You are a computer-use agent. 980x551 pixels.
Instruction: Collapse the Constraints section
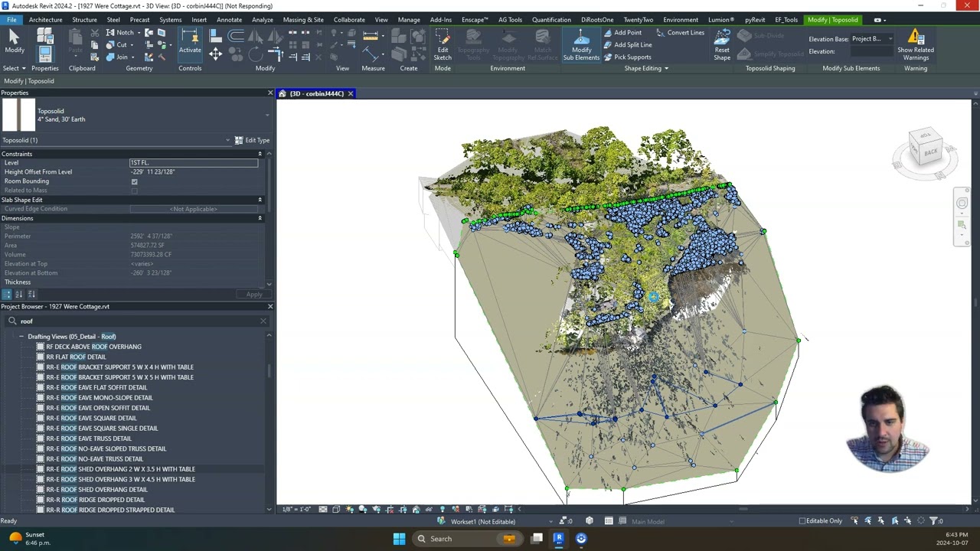pos(260,154)
